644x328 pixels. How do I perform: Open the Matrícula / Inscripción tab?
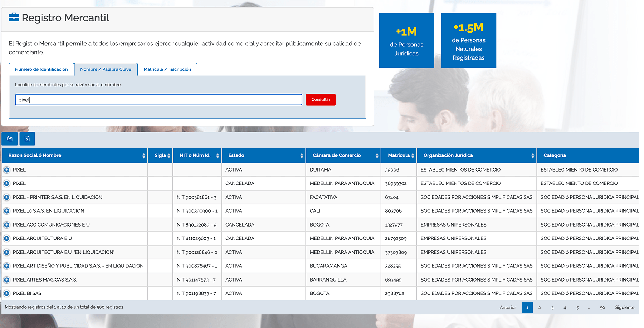click(x=167, y=69)
